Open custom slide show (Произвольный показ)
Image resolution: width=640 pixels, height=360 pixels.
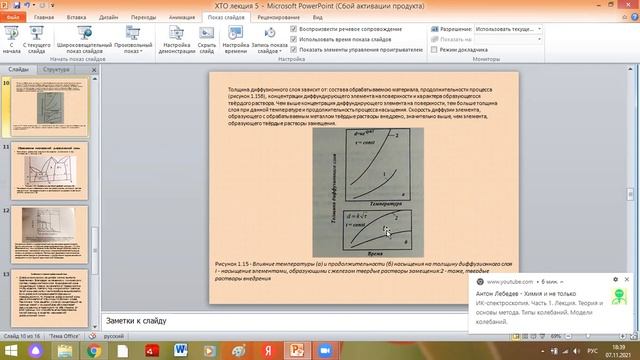click(133, 39)
